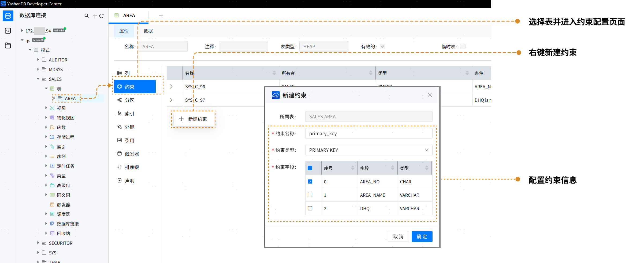Close the 新建约束 dialog
Viewport: 644px width, 263px height.
click(430, 95)
